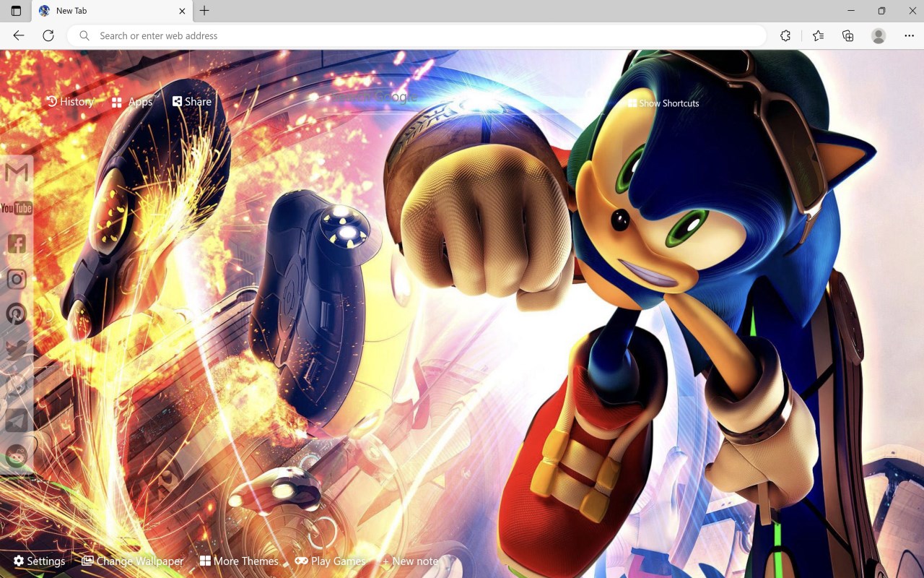Screen dimensions: 924x578
Task: Open the Collections icon
Action: [x=848, y=35]
